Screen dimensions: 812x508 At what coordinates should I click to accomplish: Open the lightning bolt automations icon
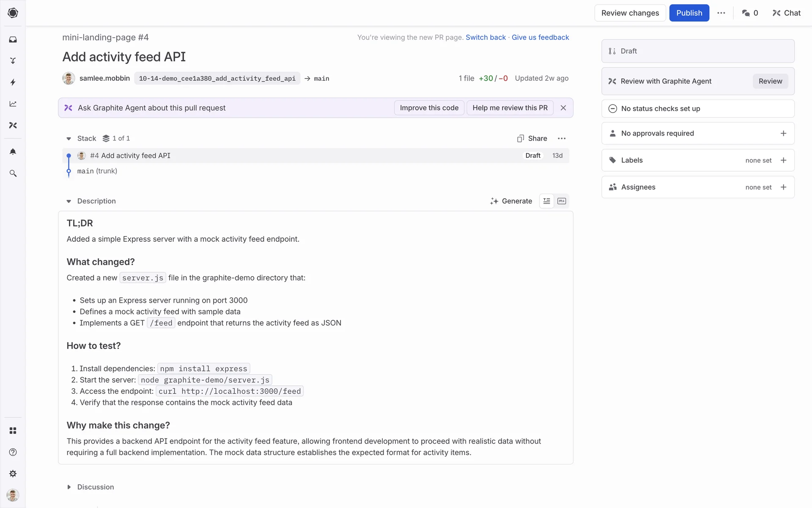(13, 82)
